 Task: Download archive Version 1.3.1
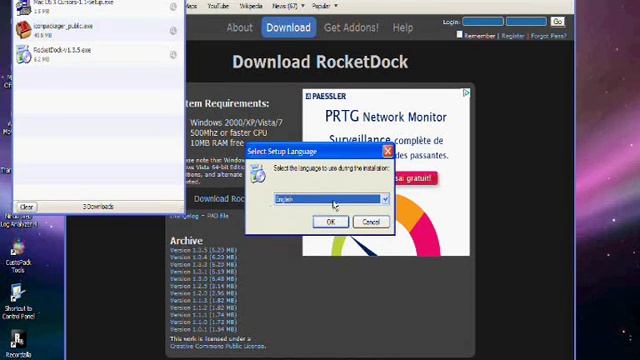203,271
